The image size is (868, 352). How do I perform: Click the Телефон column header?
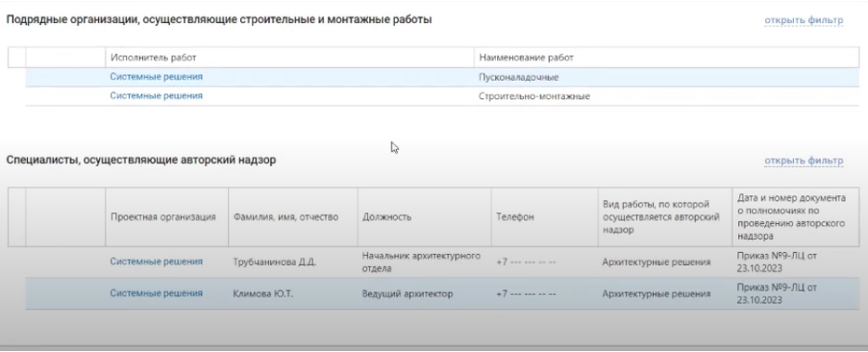point(544,217)
